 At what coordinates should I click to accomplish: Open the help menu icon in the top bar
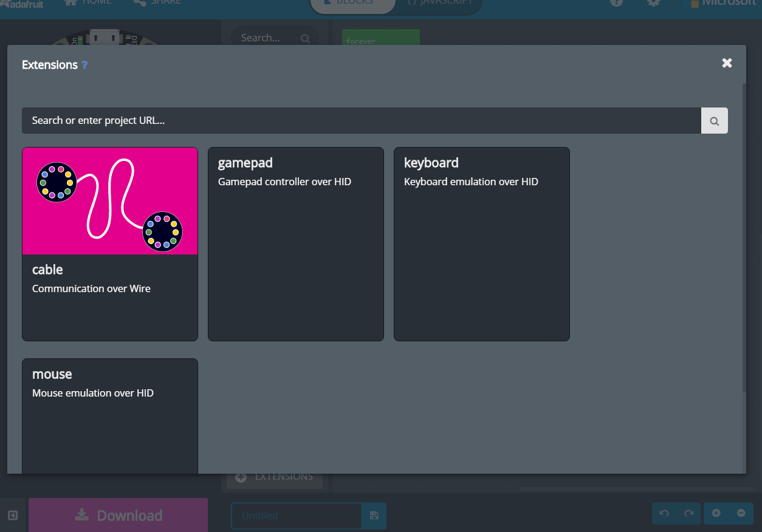pyautogui.click(x=616, y=2)
